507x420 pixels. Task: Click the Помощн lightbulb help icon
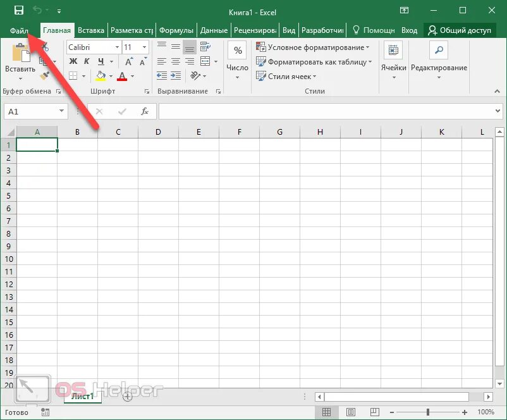coord(356,30)
